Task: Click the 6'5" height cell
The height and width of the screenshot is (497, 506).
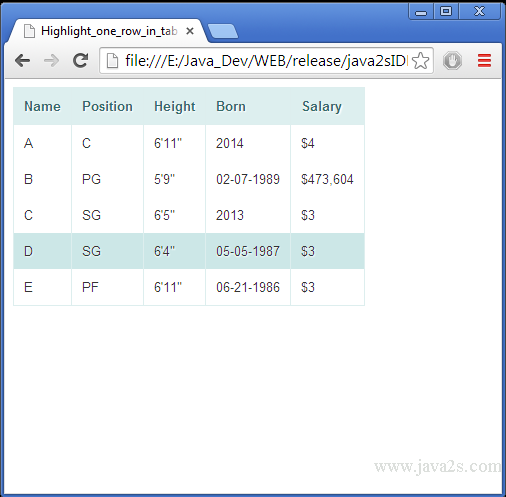Action: [x=174, y=215]
